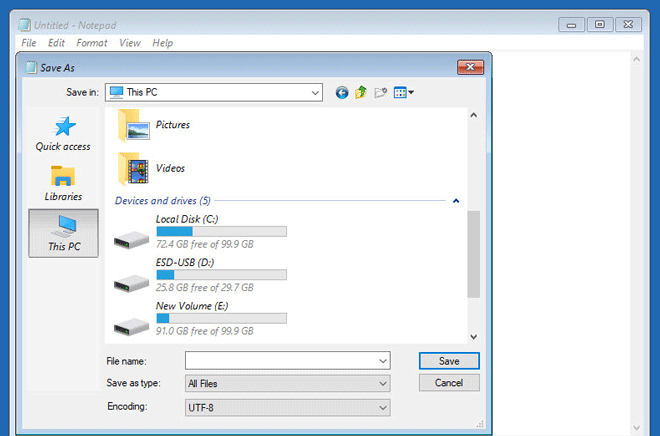Open the View Menu icon

tap(400, 92)
